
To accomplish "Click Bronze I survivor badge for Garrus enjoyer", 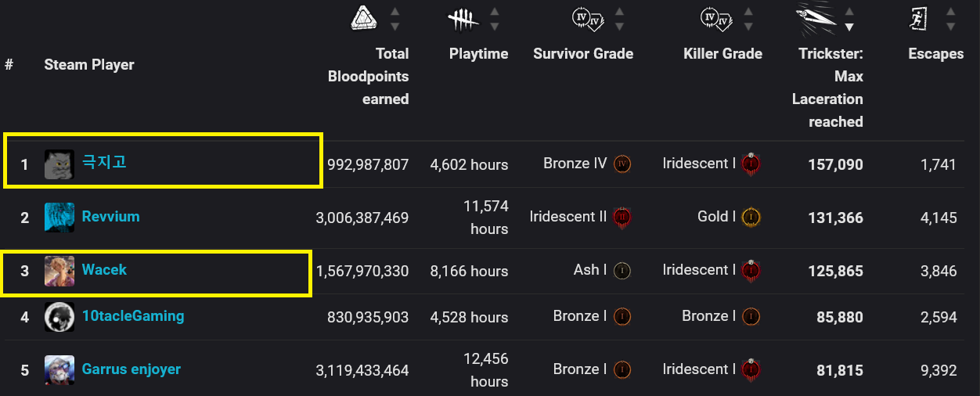I will (x=622, y=369).
